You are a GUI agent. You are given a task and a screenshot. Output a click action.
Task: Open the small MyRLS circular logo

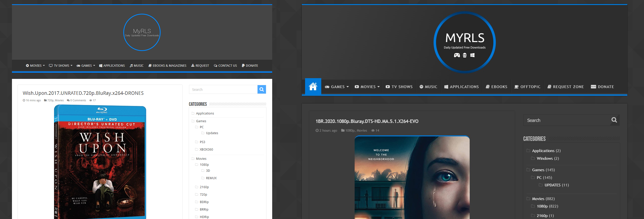[142, 32]
